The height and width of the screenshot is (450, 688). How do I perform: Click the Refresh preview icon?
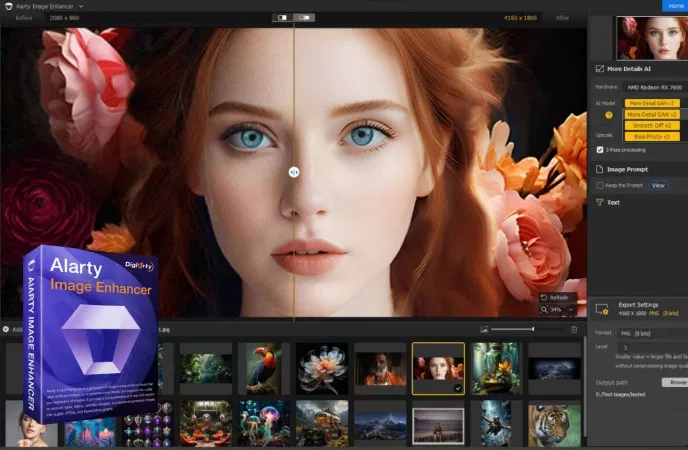(x=545, y=297)
